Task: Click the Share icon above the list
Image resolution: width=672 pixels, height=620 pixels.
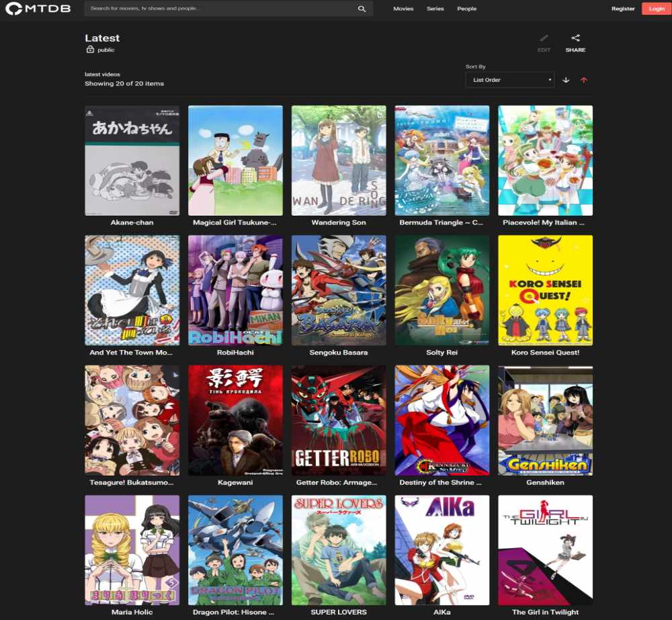Action: click(x=575, y=38)
